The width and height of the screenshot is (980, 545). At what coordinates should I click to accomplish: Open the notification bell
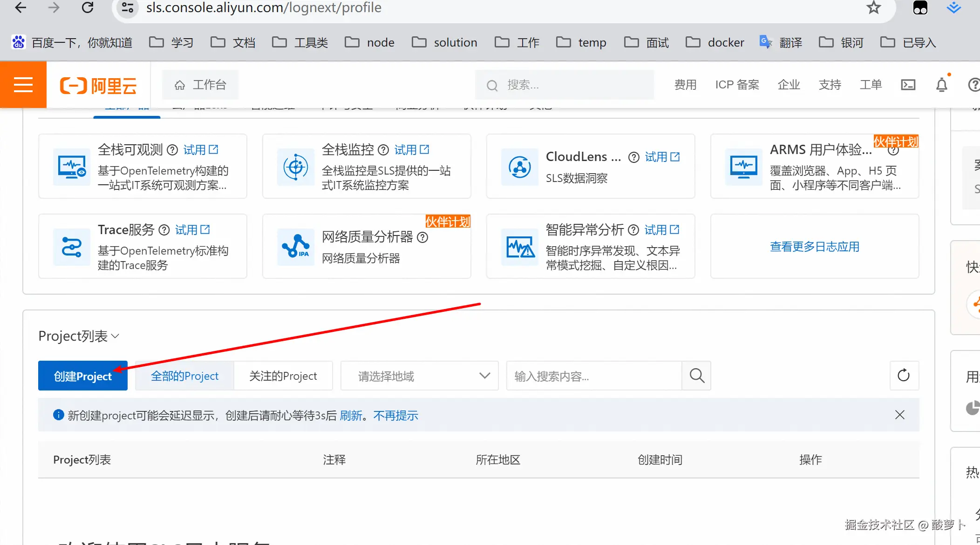(941, 85)
